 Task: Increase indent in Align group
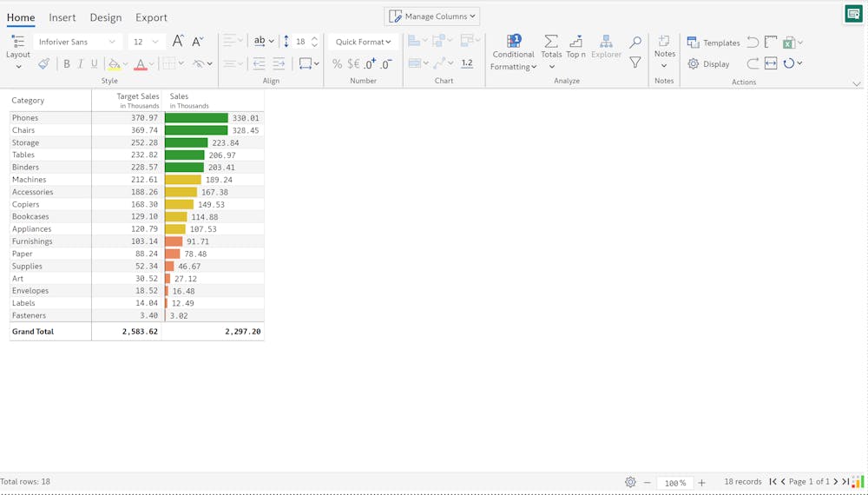279,63
